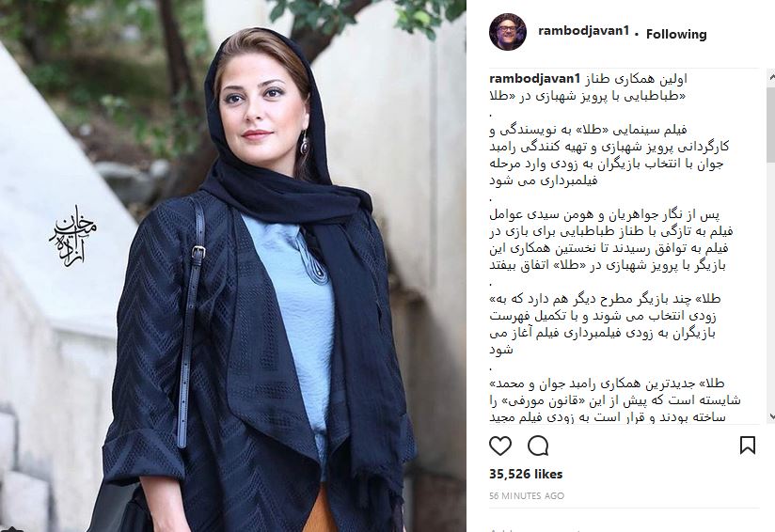Save the post using the bookmark icon

(x=748, y=446)
